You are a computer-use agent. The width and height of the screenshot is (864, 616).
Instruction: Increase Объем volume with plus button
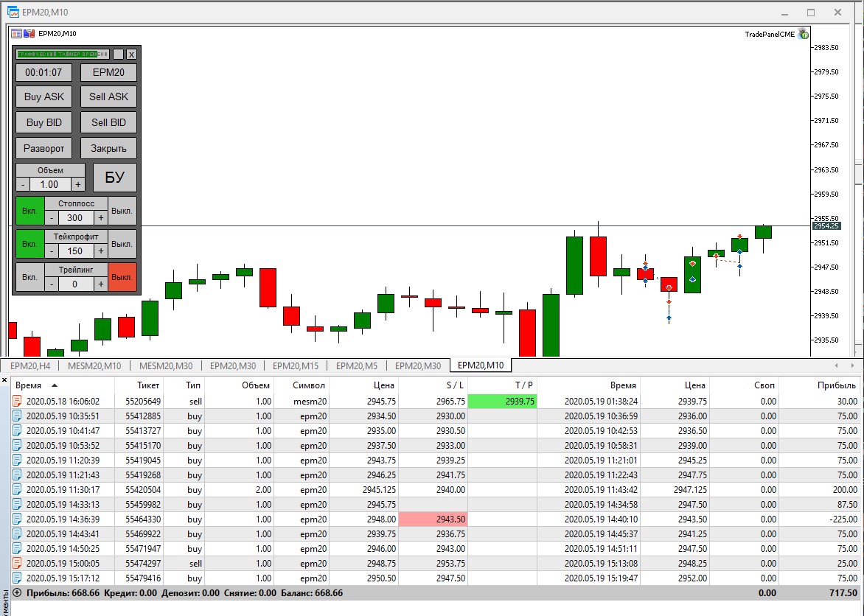[77, 185]
